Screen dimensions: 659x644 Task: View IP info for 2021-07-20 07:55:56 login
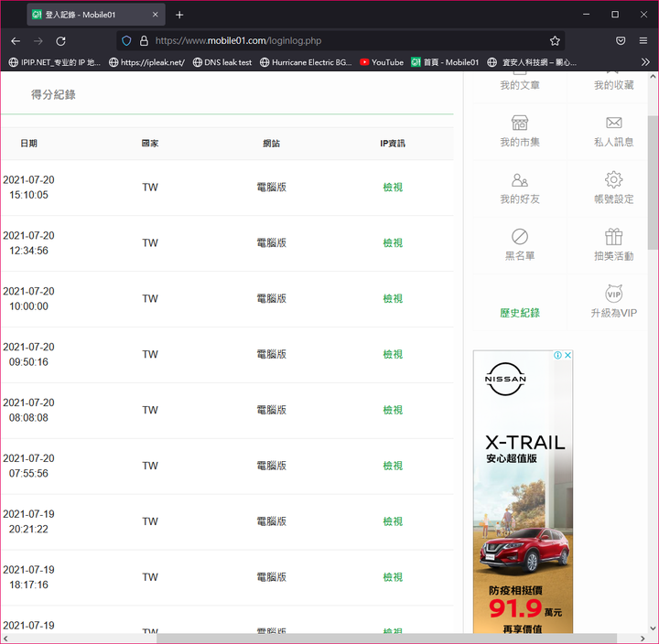pyautogui.click(x=393, y=466)
